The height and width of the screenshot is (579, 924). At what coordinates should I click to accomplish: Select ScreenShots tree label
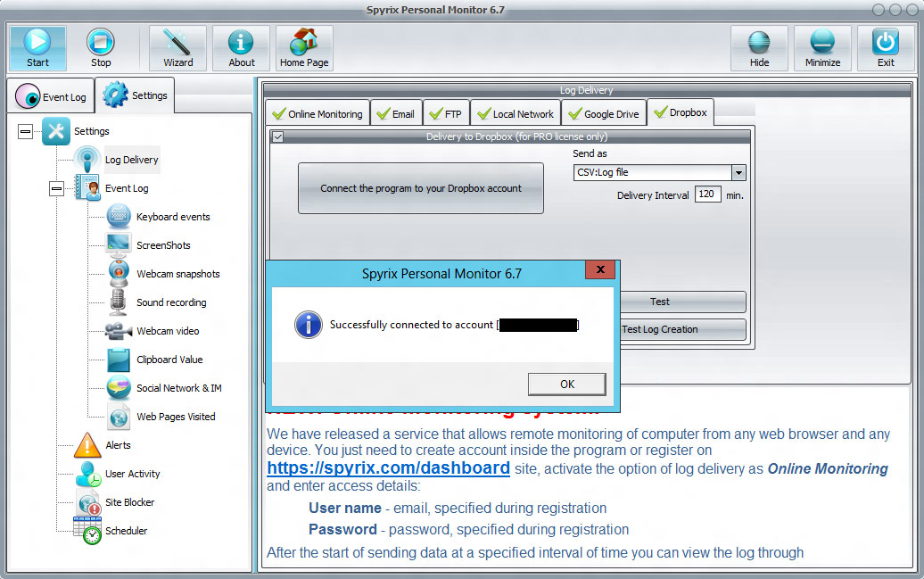(x=163, y=245)
